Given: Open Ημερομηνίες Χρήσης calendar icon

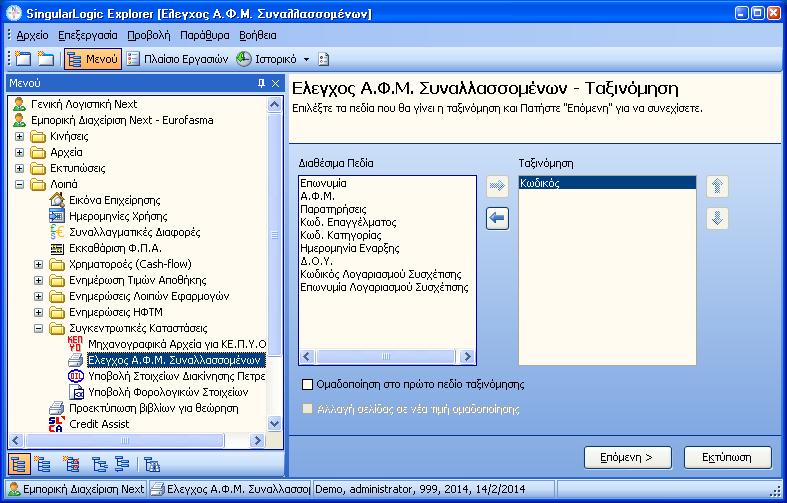Looking at the screenshot, I should [x=57, y=216].
